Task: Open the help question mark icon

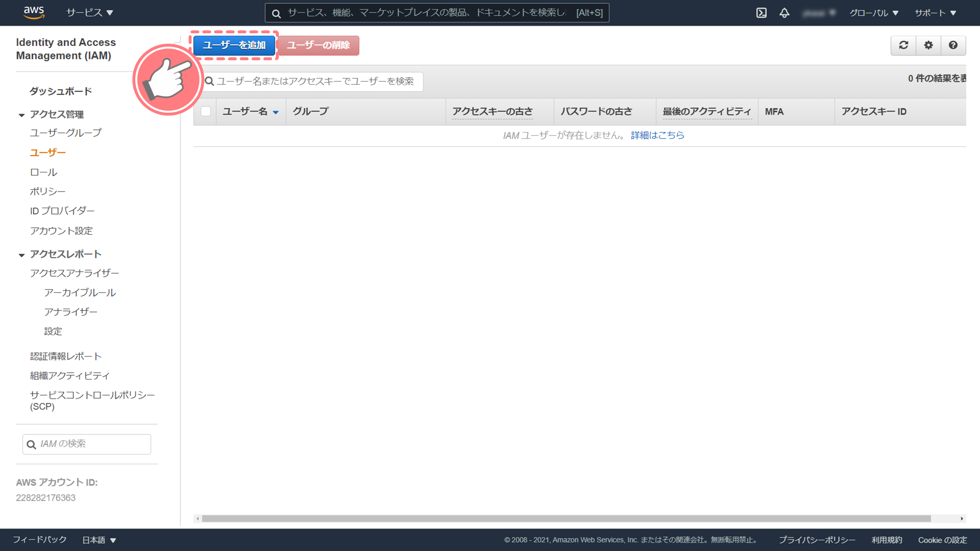Action: click(953, 45)
